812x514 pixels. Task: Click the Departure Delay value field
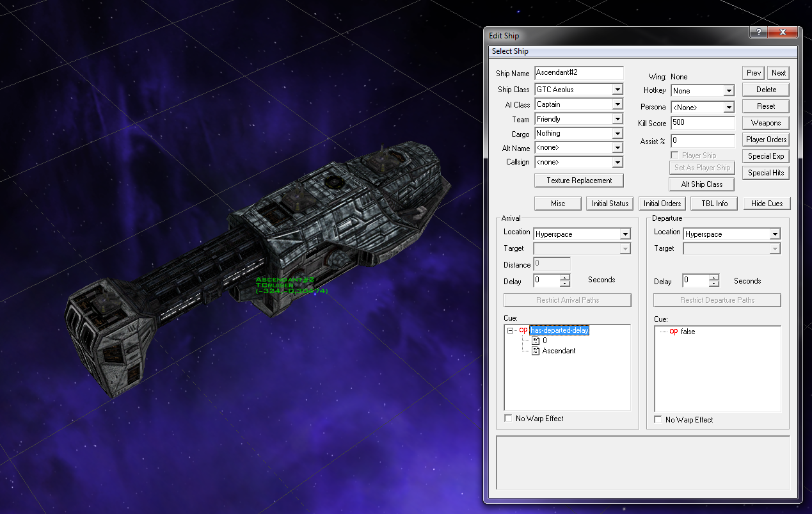pyautogui.click(x=696, y=280)
